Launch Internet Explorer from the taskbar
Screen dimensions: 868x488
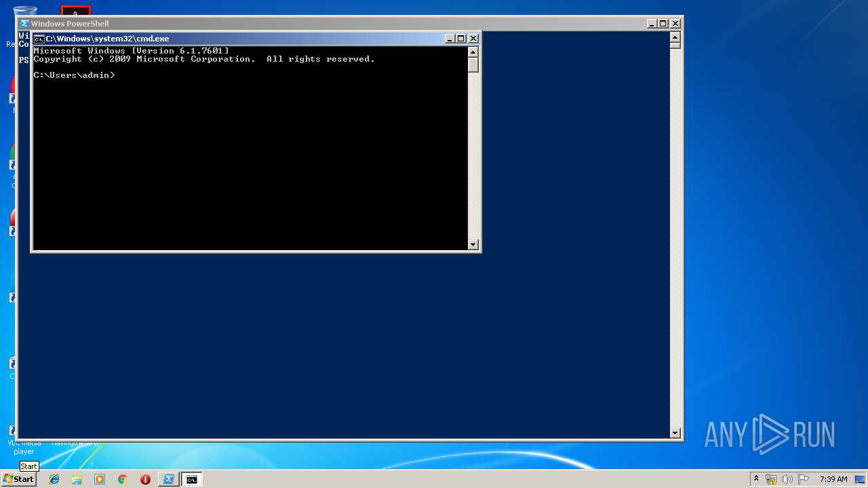click(x=54, y=479)
